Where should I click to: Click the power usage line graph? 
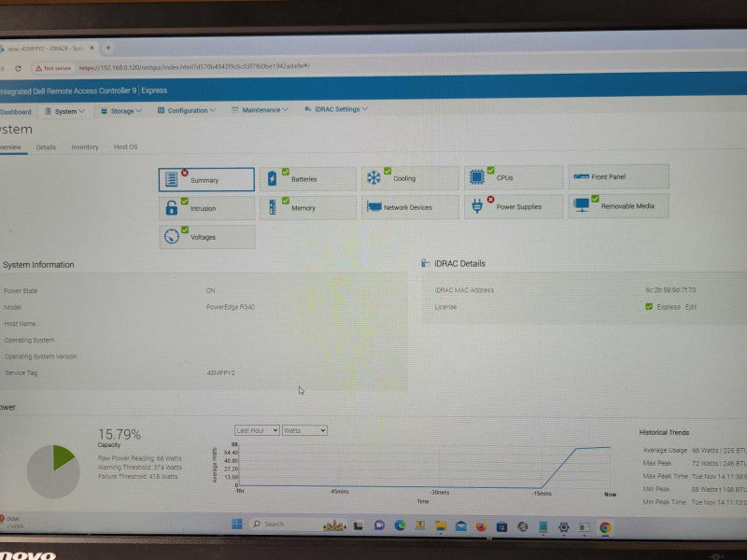pyautogui.click(x=424, y=465)
